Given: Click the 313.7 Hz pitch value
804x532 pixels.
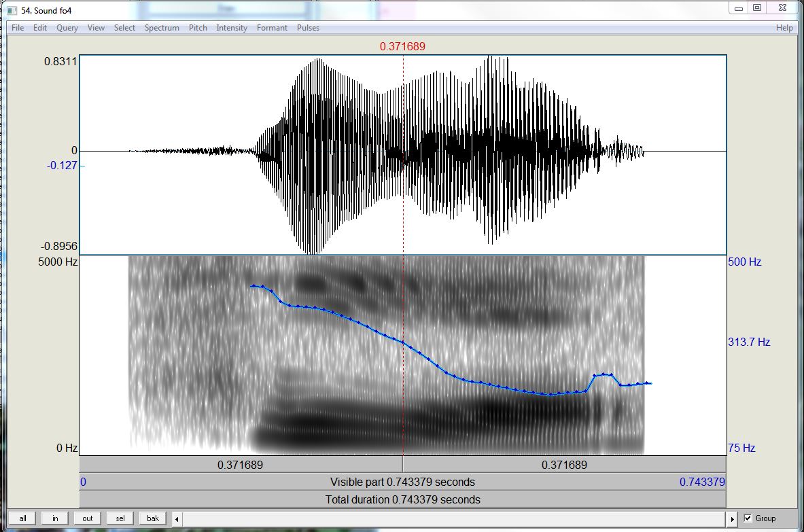Looking at the screenshot, I should pyautogui.click(x=749, y=342).
